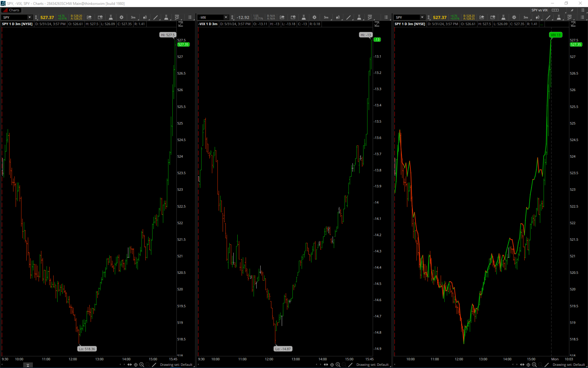The height and width of the screenshot is (368, 588).
Task: Click Drawing set: Default under right chart
Action: click(568, 365)
